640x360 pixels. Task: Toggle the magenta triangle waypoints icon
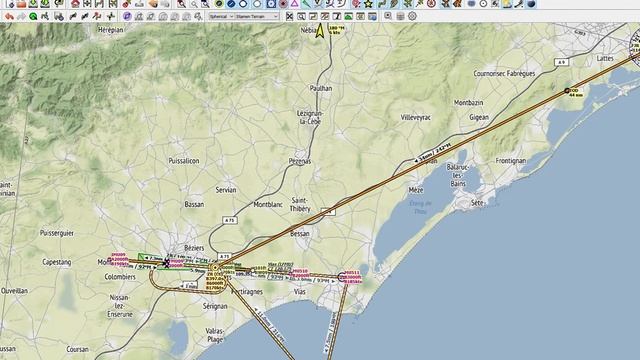click(x=294, y=4)
